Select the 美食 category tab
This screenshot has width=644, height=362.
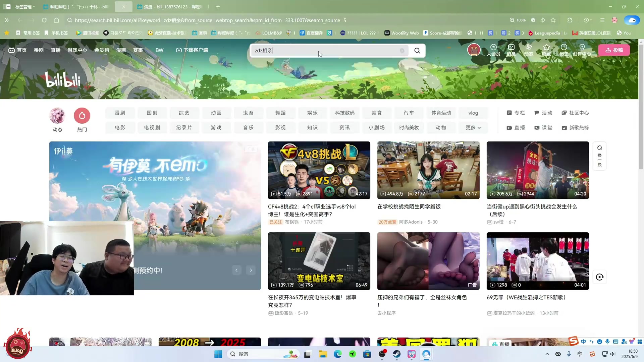click(x=377, y=113)
